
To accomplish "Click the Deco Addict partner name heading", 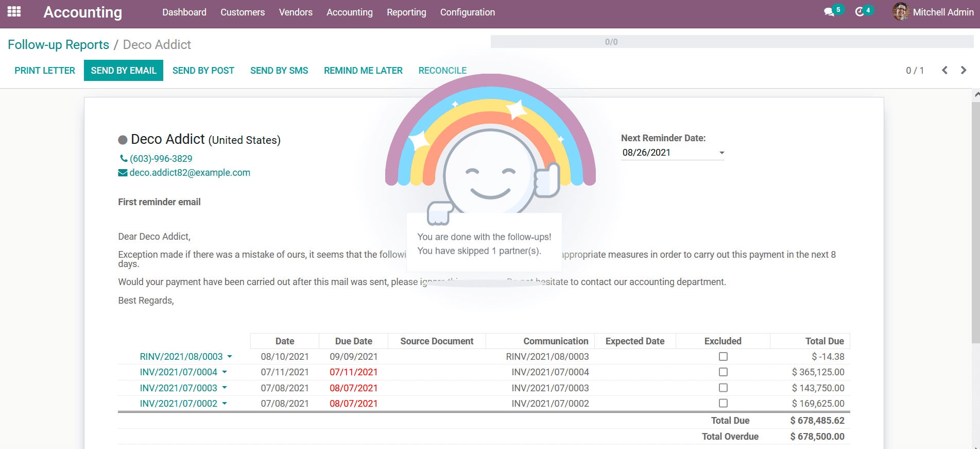I will pos(168,139).
